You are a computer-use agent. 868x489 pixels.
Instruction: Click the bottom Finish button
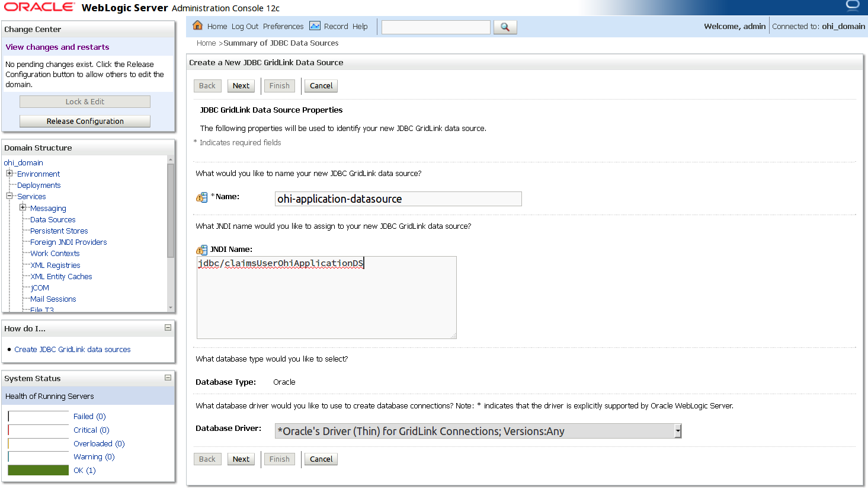pos(280,459)
